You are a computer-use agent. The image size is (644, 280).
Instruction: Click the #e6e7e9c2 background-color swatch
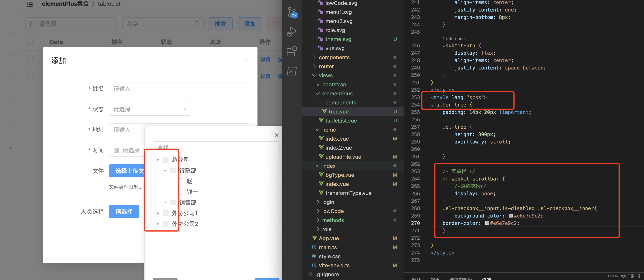click(511, 216)
